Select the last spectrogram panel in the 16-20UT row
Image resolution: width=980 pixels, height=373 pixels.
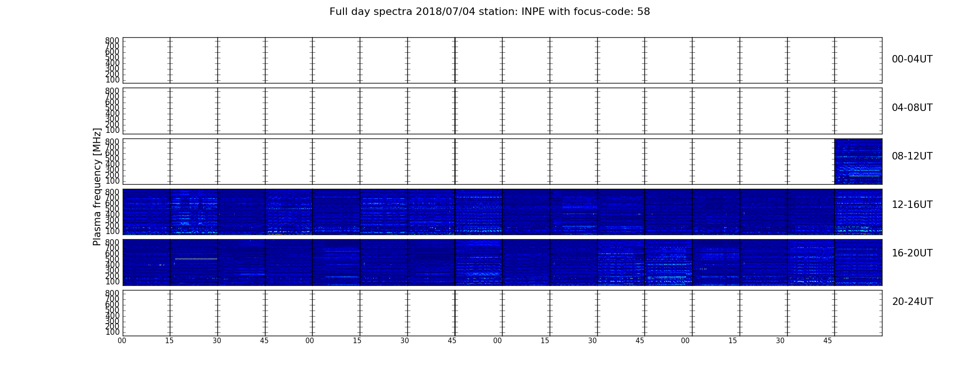(x=858, y=262)
